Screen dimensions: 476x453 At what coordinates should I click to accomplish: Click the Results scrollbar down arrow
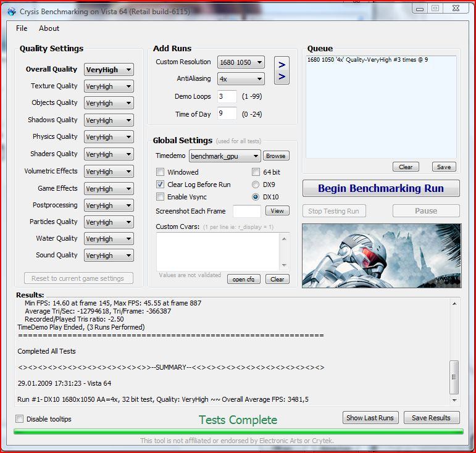pyautogui.click(x=454, y=400)
